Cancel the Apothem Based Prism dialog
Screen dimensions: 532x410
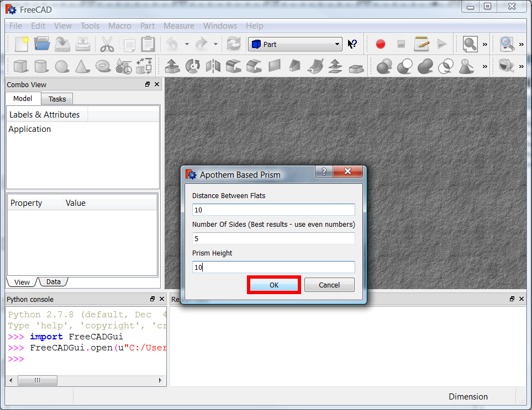click(329, 285)
